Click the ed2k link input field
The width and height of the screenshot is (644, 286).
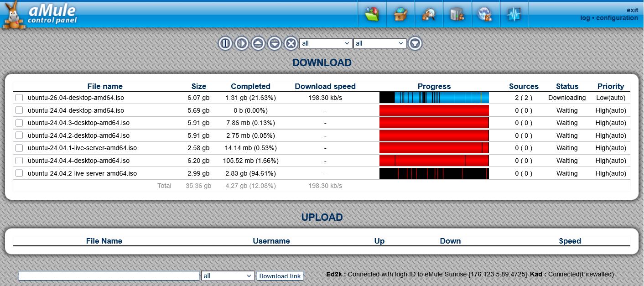click(x=109, y=276)
